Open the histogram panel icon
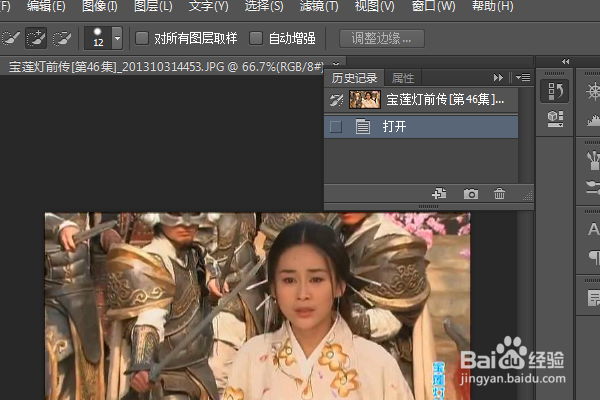Viewport: 600px width, 400px height. pos(594,121)
